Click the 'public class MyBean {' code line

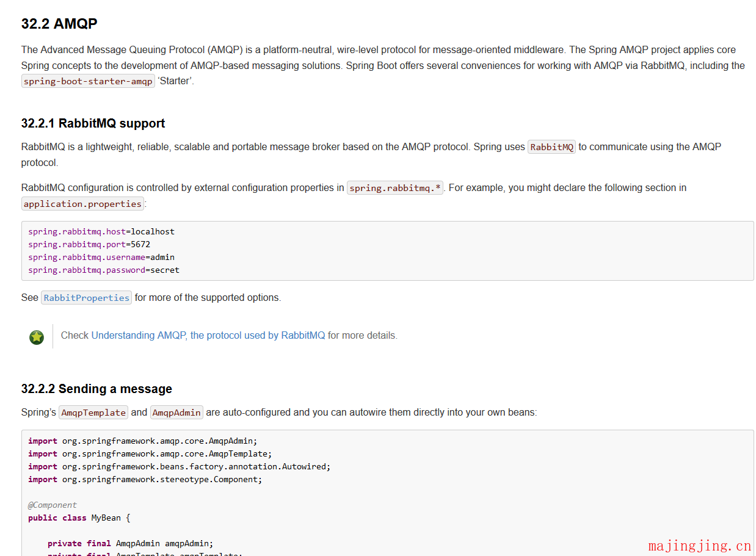click(79, 518)
